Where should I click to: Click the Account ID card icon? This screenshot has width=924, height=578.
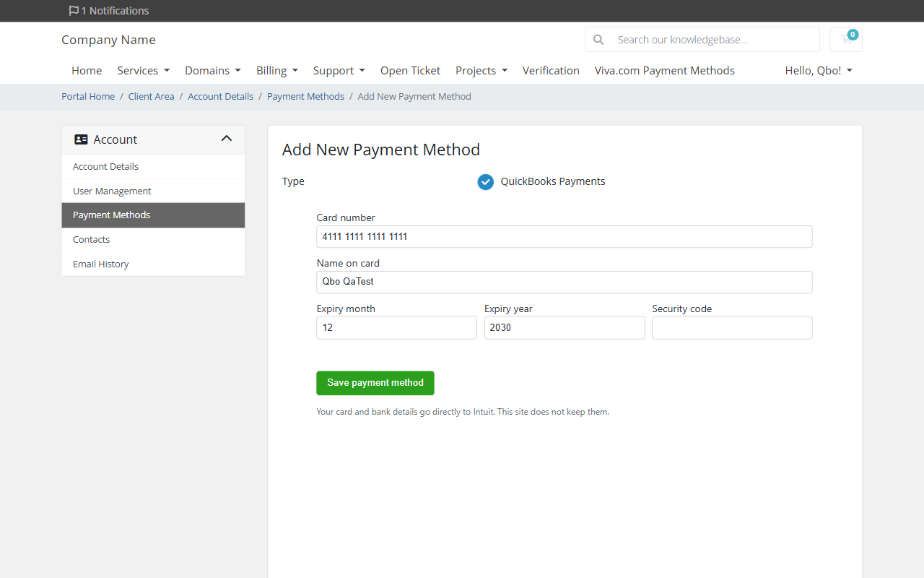coord(81,139)
